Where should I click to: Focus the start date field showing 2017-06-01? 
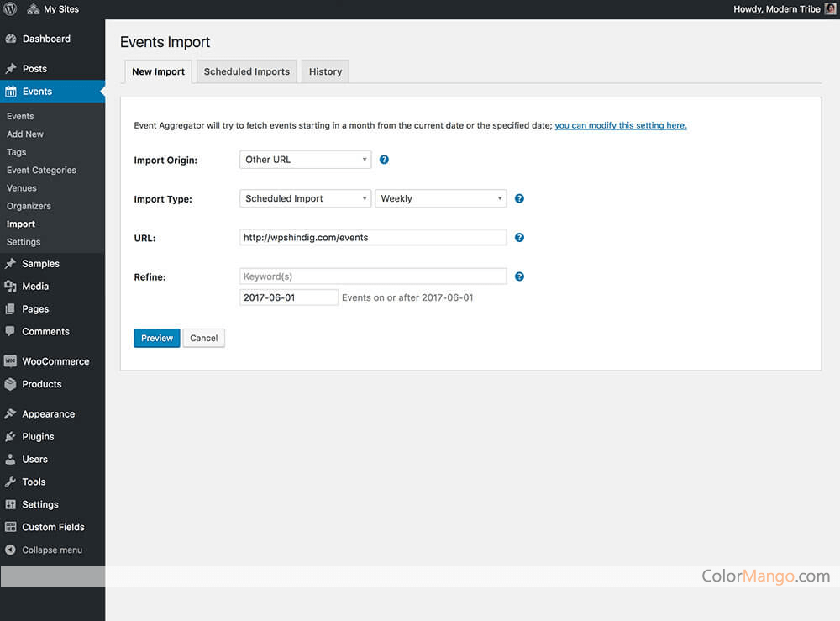pos(288,297)
